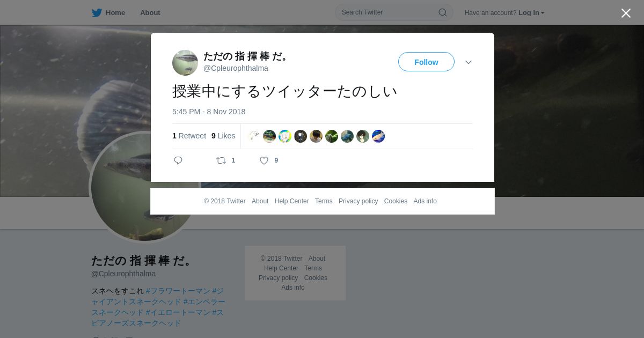Expand the tweet options chevron menu
The image size is (644, 338).
coord(469,62)
